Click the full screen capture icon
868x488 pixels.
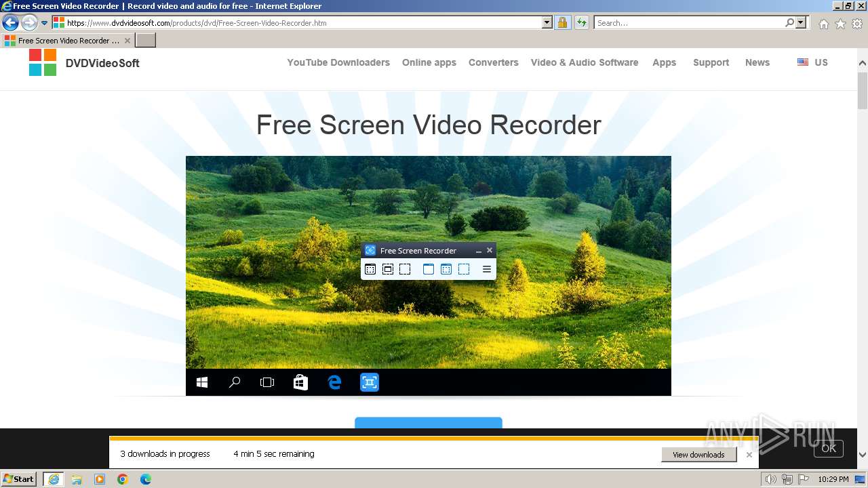point(370,270)
